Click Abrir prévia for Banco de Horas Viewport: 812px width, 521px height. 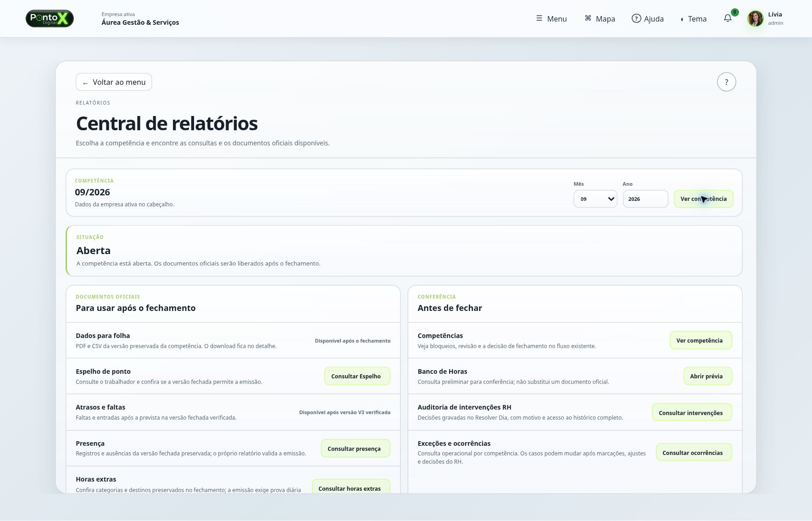[707, 376]
